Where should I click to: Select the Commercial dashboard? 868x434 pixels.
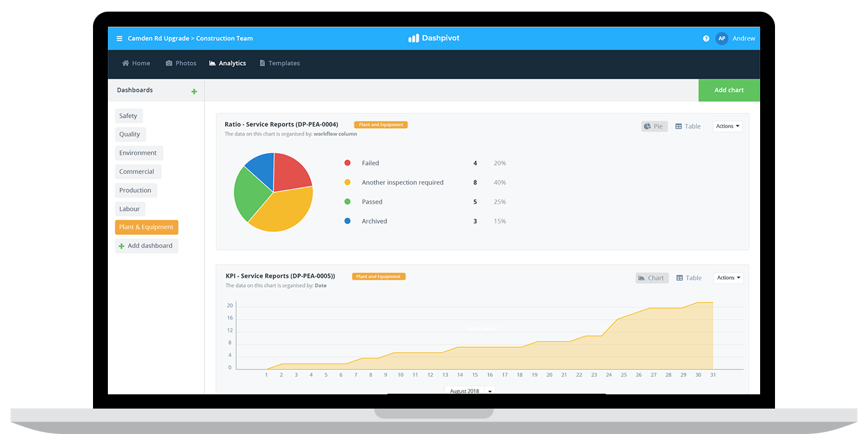pos(138,172)
